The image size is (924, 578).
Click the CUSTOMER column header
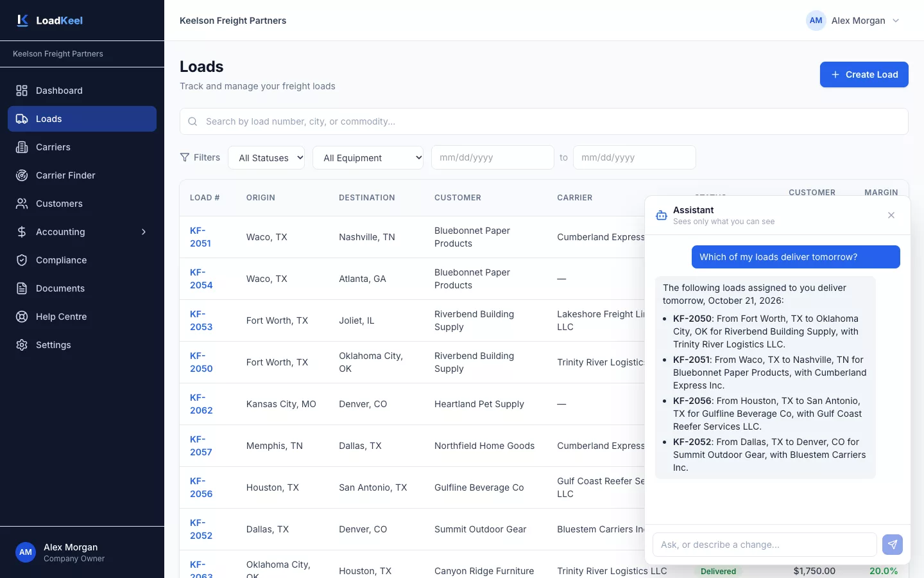tap(458, 198)
